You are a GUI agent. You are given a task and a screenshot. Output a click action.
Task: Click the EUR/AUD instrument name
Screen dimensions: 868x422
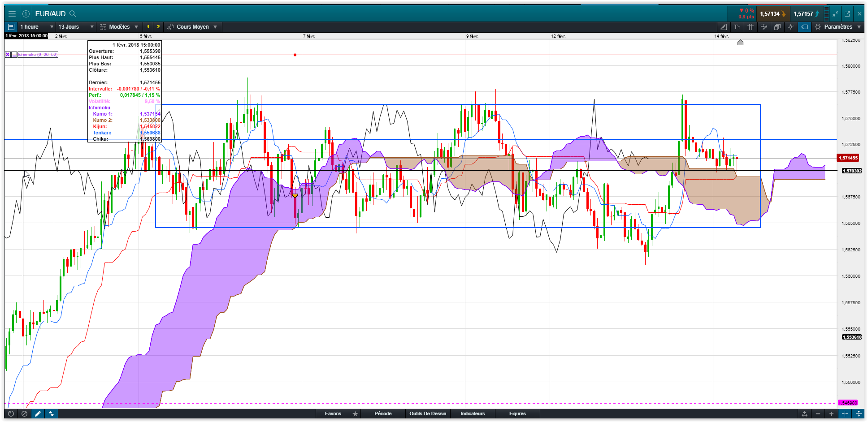coord(50,14)
